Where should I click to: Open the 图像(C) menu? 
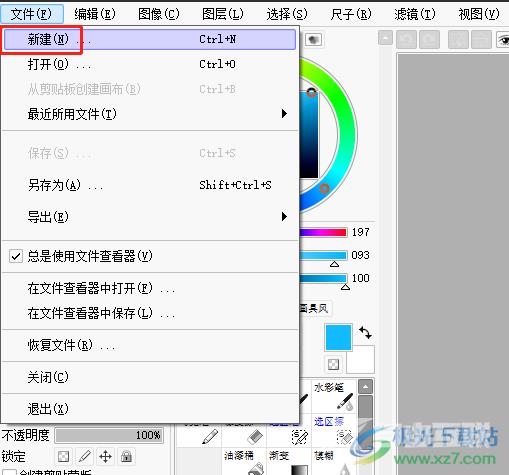159,14
